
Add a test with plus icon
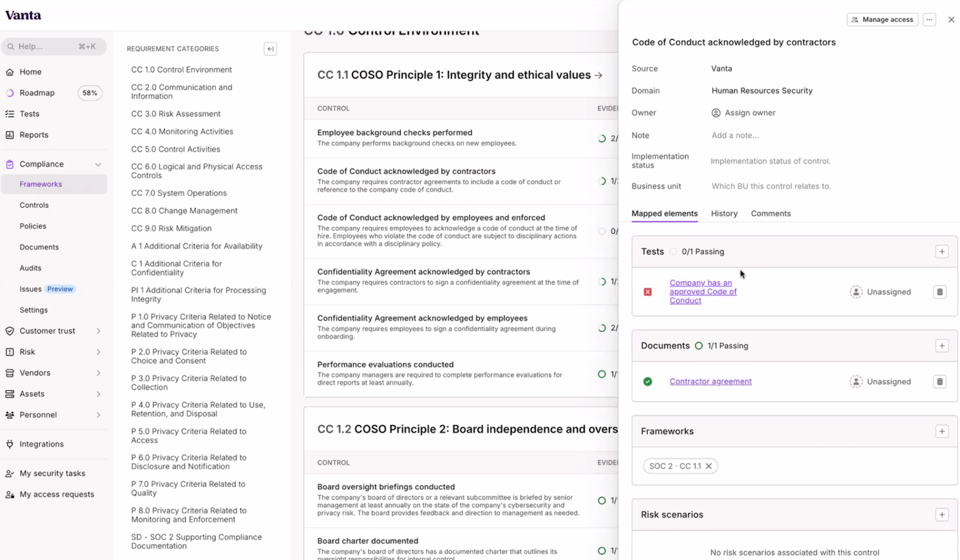pos(942,252)
